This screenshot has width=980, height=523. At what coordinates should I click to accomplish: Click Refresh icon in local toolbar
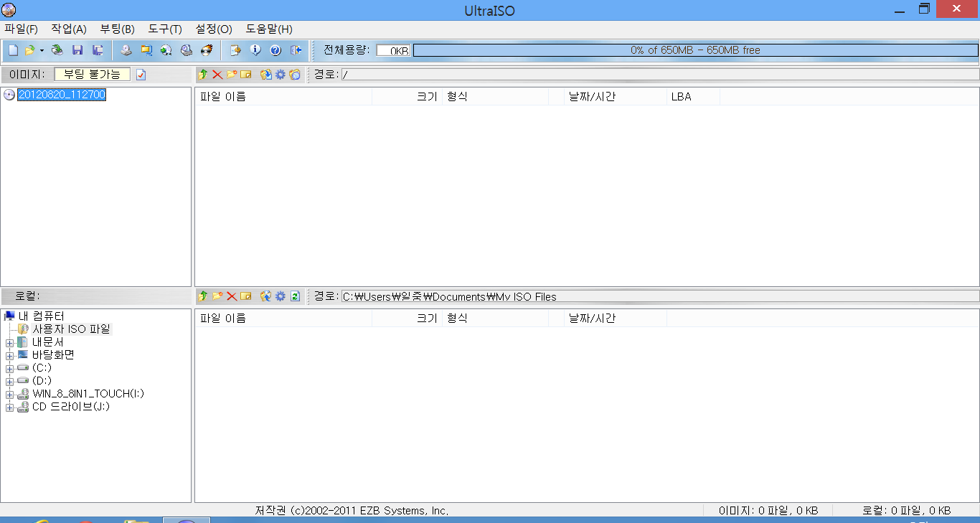295,296
